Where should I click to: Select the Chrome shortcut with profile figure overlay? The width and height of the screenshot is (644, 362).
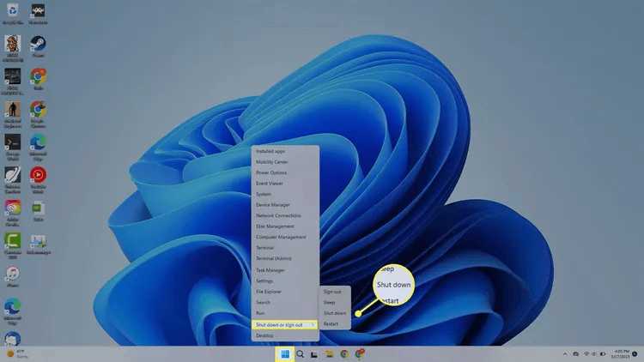click(38, 110)
